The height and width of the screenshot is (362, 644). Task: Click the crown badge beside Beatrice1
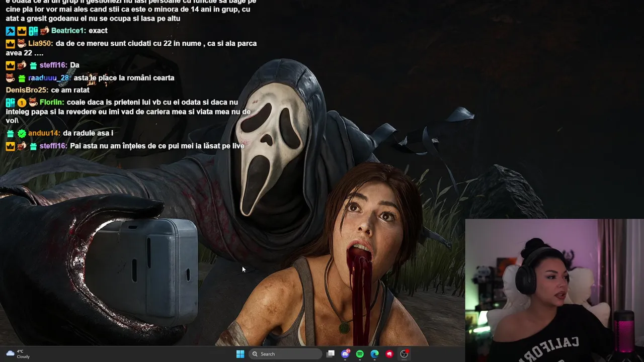click(22, 31)
